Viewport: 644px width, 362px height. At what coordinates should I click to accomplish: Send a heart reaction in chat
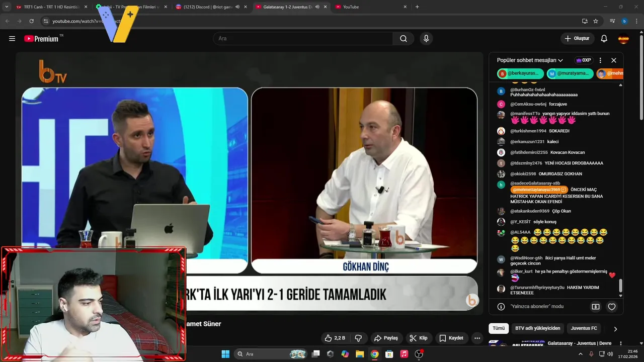[x=612, y=307]
